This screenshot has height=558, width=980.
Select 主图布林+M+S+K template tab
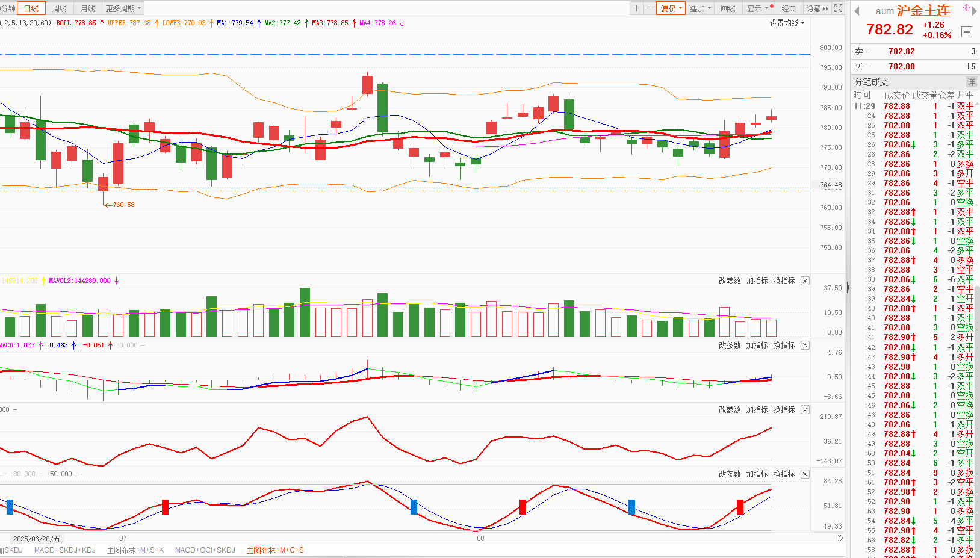point(135,550)
